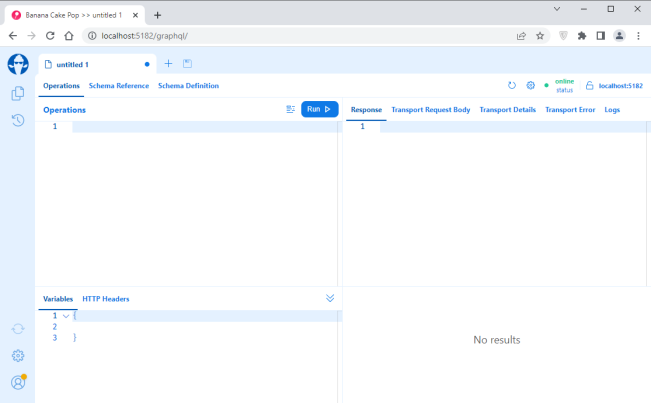The height and width of the screenshot is (403, 651).
Task: Switch to the Schema Reference tab
Action: click(x=119, y=86)
